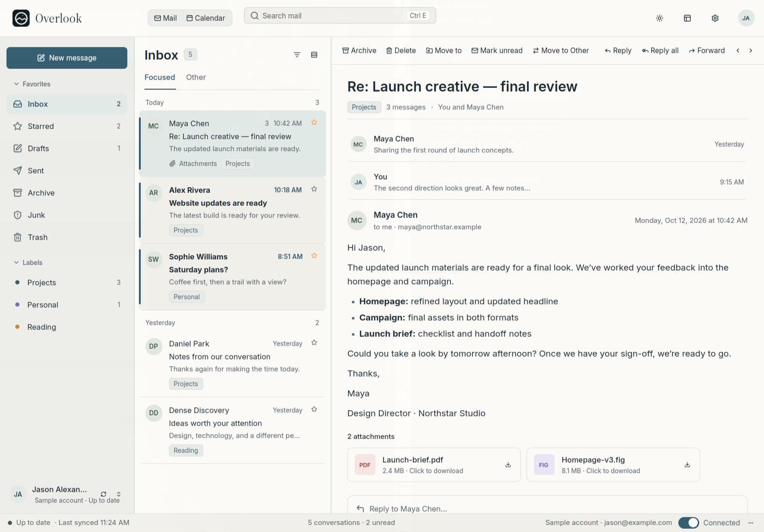Forward the current email
Image resolution: width=764 pixels, height=532 pixels.
pyautogui.click(x=707, y=50)
